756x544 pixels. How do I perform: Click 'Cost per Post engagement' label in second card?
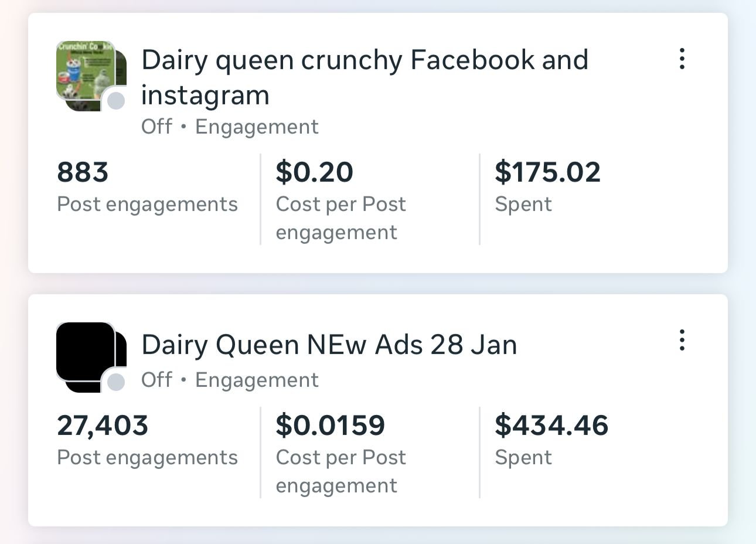340,471
